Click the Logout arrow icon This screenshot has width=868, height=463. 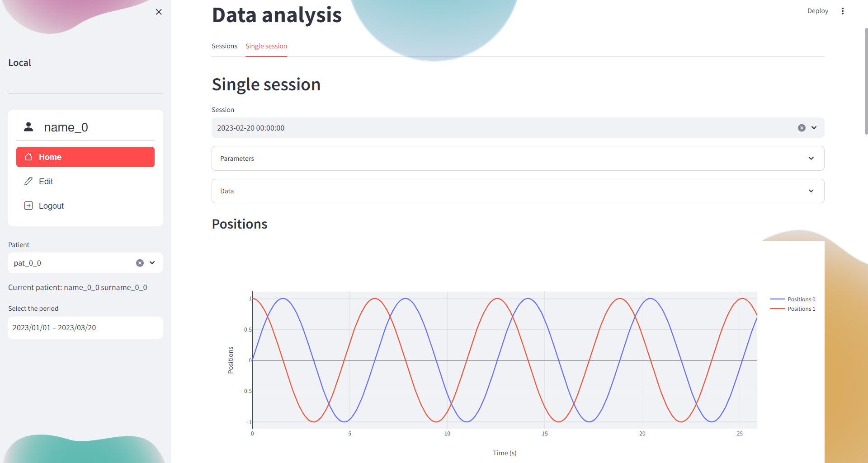pos(28,206)
